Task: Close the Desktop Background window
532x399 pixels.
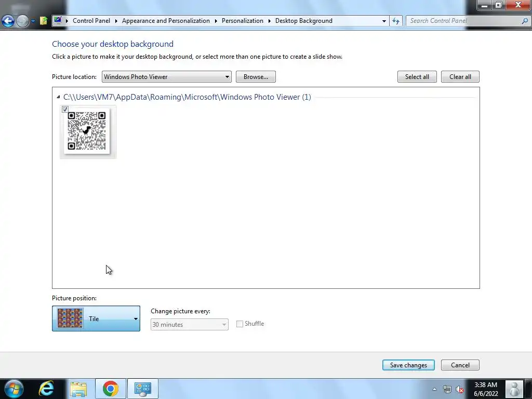Action: pyautogui.click(x=518, y=5)
